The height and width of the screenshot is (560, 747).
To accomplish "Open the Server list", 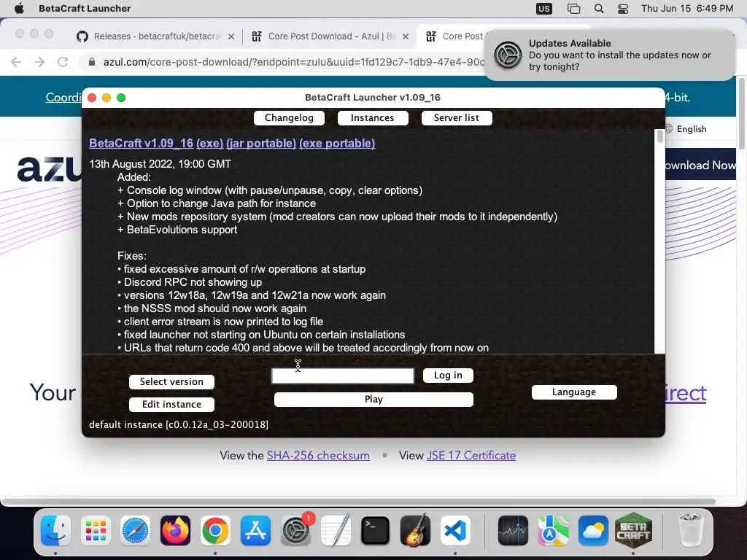I will [457, 117].
